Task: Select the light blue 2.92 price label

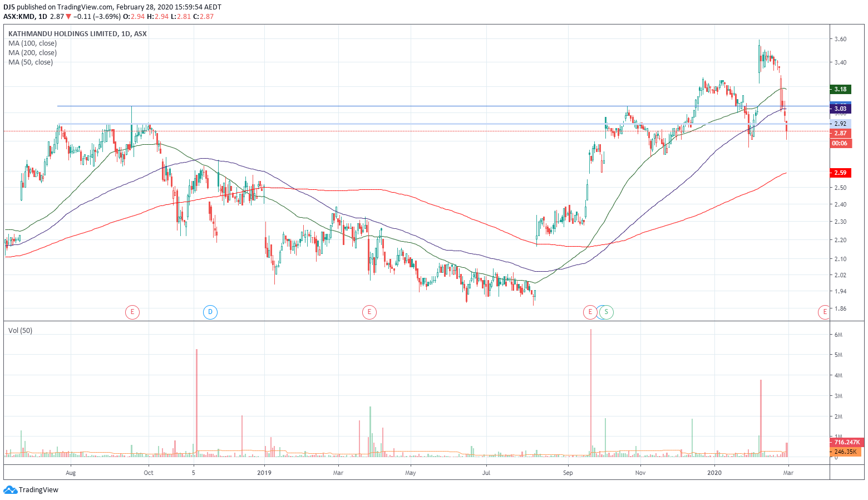Action: (840, 124)
